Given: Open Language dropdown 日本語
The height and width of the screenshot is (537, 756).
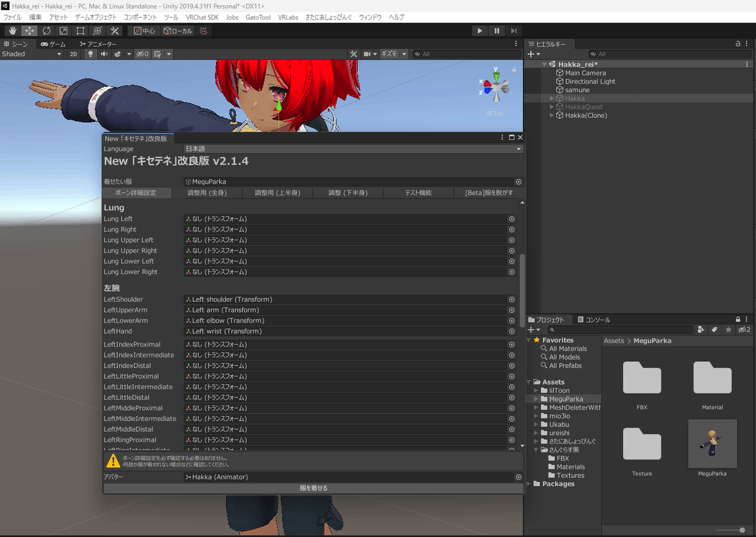Looking at the screenshot, I should point(353,149).
